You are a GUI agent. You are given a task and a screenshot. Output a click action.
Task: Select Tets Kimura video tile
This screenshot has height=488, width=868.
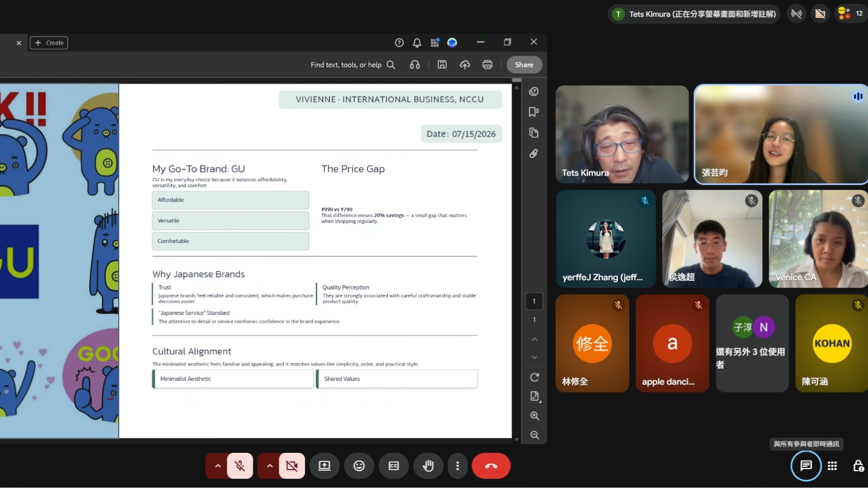tap(622, 134)
